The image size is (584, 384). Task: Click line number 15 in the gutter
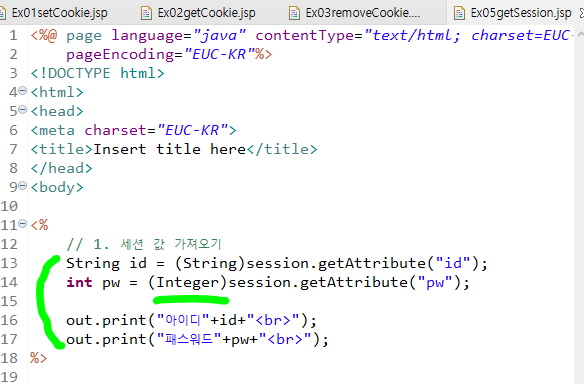pyautogui.click(x=9, y=301)
